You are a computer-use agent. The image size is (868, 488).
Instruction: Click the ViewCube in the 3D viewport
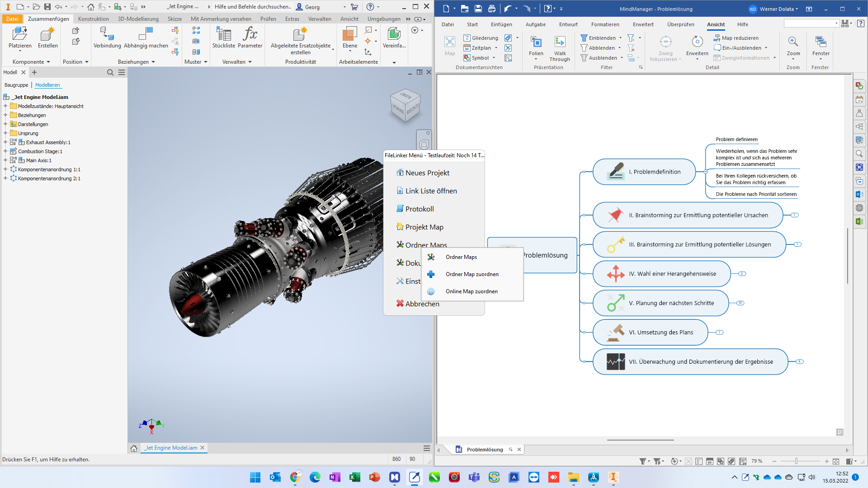coord(406,105)
